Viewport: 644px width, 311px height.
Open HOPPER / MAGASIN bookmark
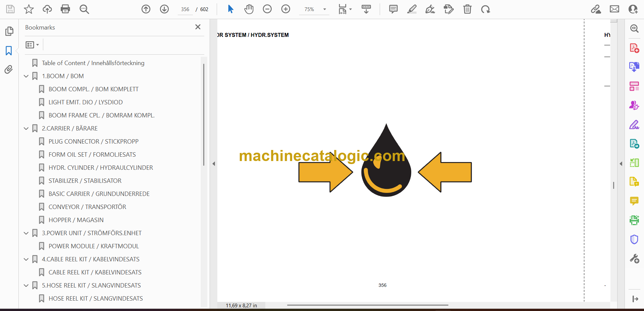click(76, 220)
